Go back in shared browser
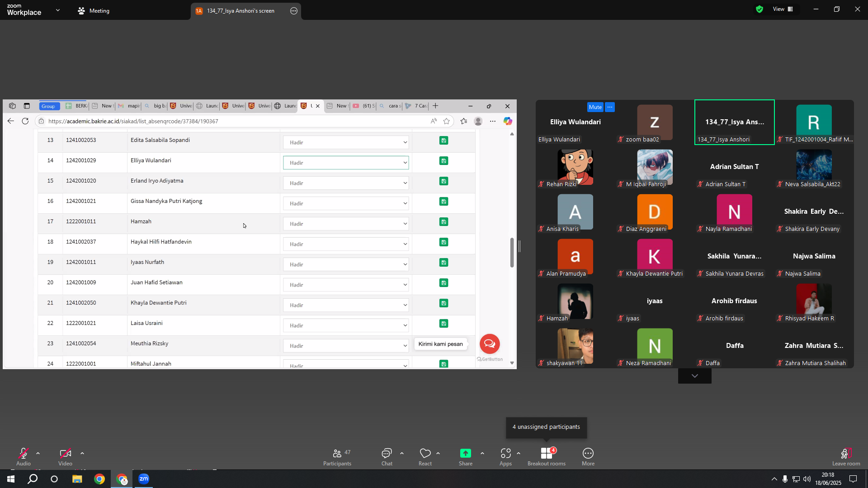The height and width of the screenshot is (488, 868). (x=11, y=121)
